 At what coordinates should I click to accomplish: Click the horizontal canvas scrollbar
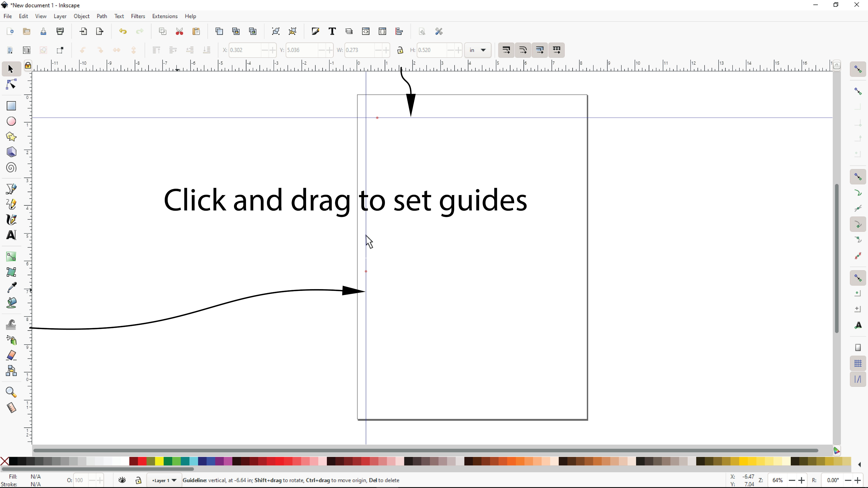[x=425, y=450]
